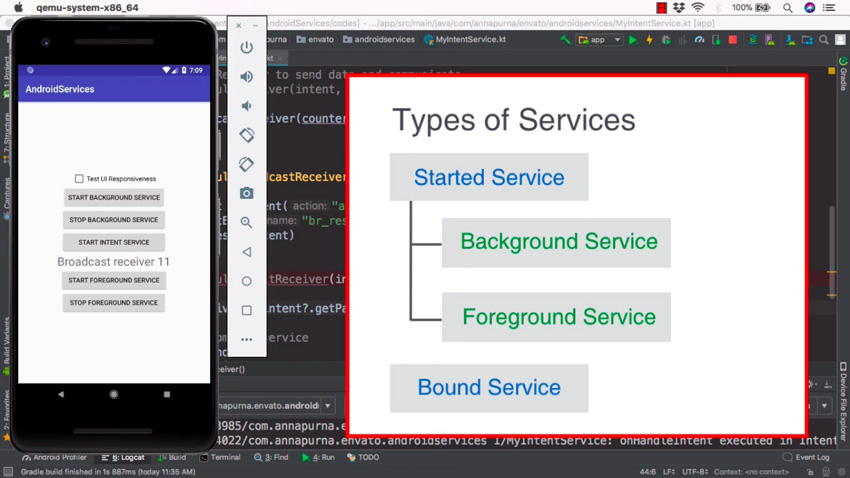The height and width of the screenshot is (478, 850).
Task: Open Event Log panel
Action: point(807,457)
